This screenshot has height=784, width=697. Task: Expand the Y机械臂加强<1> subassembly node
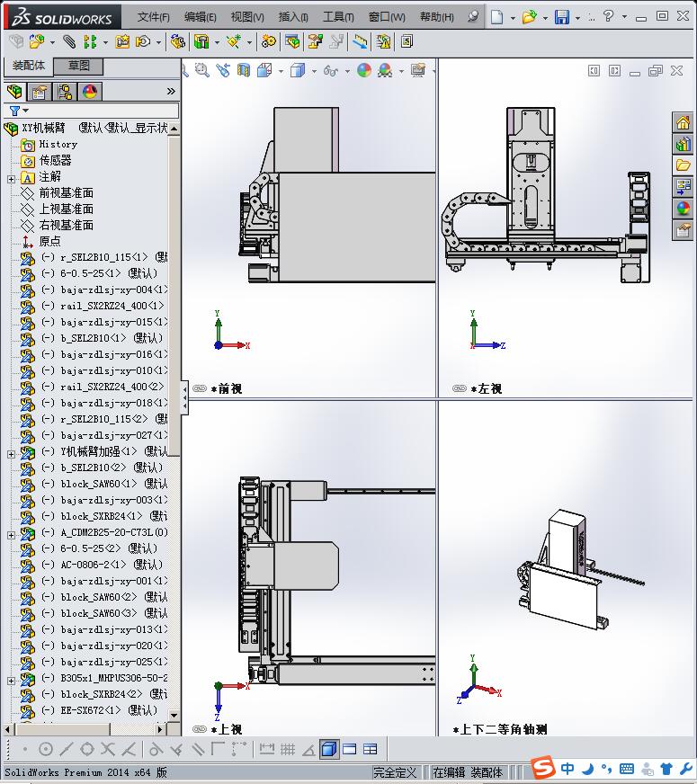point(11,454)
